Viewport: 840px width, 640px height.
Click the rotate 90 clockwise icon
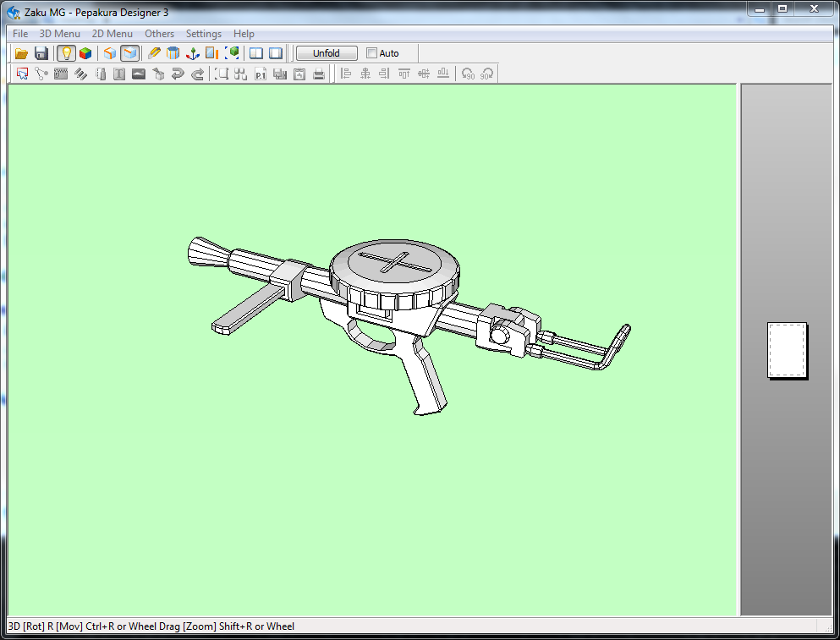487,74
